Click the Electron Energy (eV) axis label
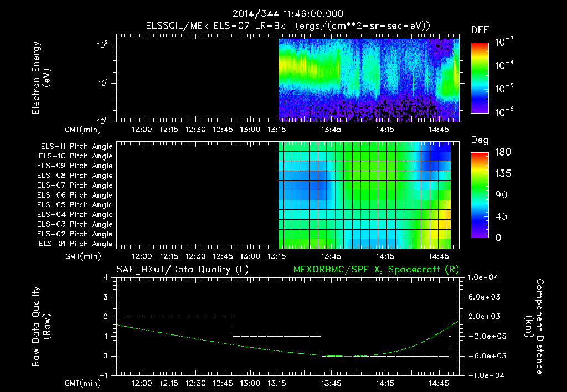This screenshot has height=392, width=567. coord(41,78)
